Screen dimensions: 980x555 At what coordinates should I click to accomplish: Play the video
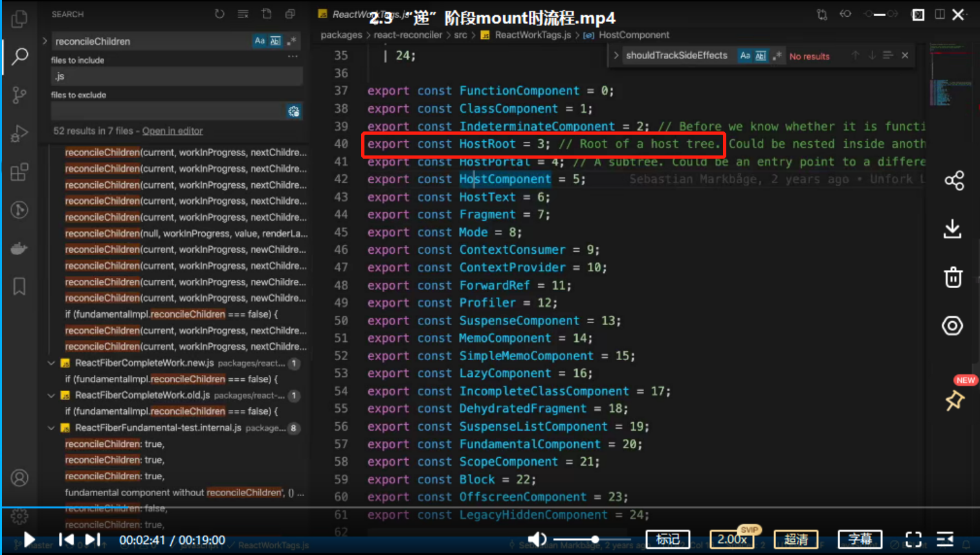[x=29, y=539]
